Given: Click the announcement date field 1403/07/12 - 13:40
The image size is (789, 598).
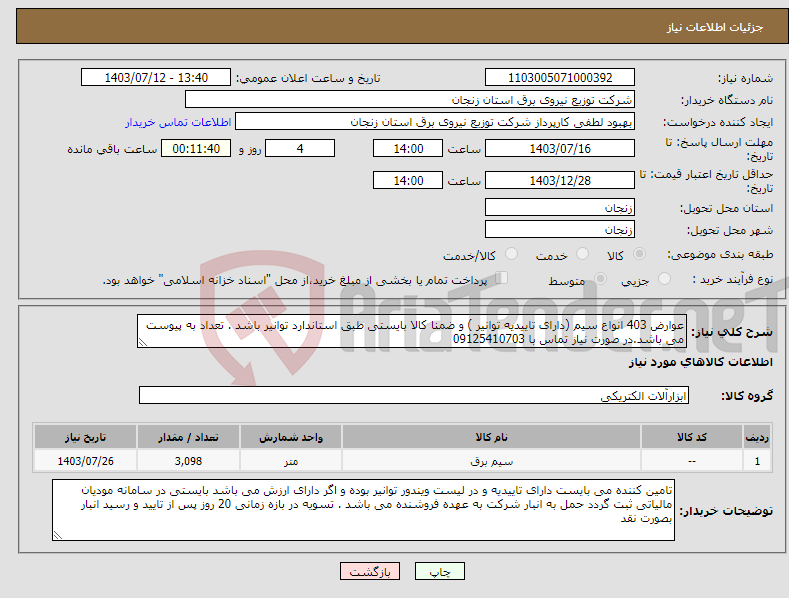Looking at the screenshot, I should pyautogui.click(x=156, y=78).
